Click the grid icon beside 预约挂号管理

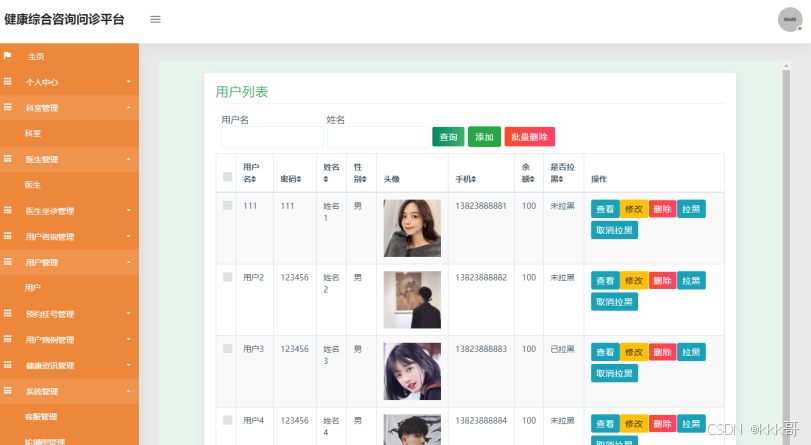click(x=7, y=313)
